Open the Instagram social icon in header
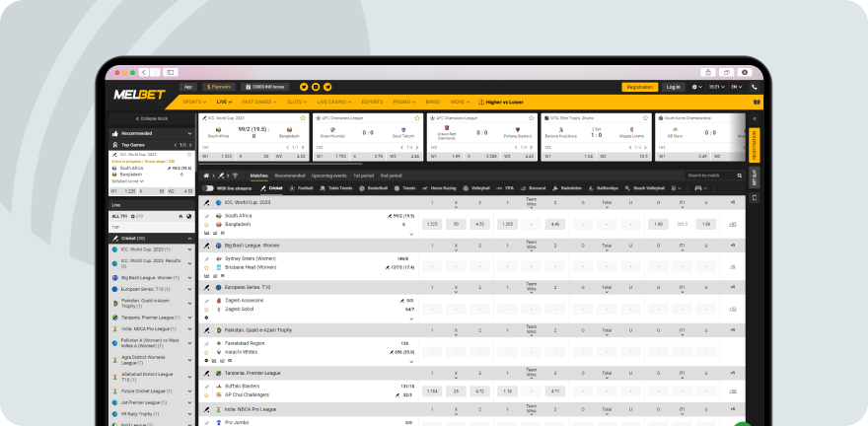The height and width of the screenshot is (426, 868). pyautogui.click(x=316, y=87)
